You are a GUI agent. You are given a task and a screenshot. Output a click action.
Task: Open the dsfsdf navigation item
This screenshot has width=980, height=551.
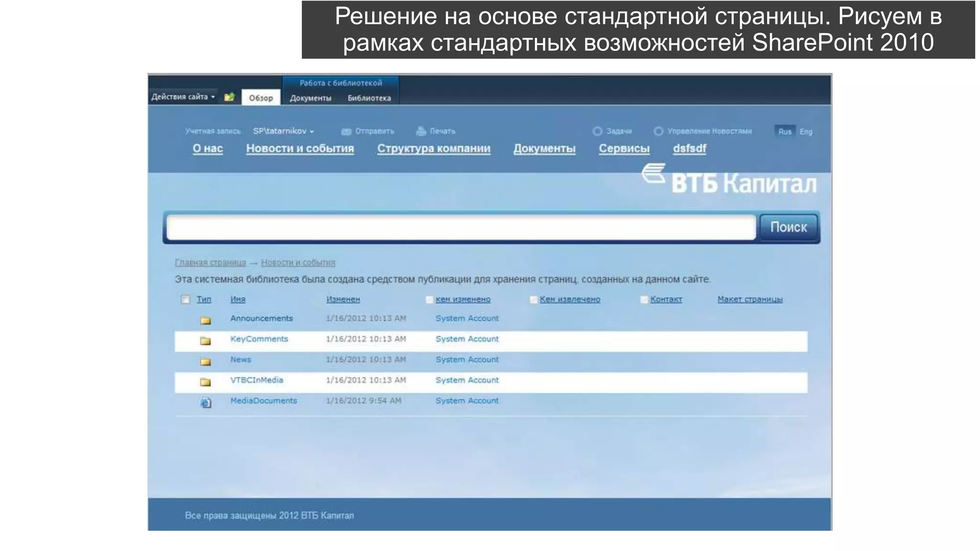pyautogui.click(x=690, y=148)
